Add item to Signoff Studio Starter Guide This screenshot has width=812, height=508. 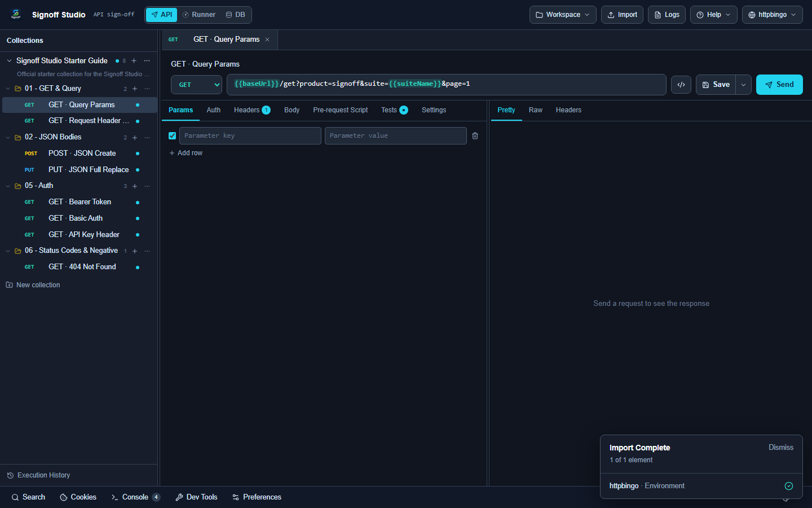coord(134,61)
